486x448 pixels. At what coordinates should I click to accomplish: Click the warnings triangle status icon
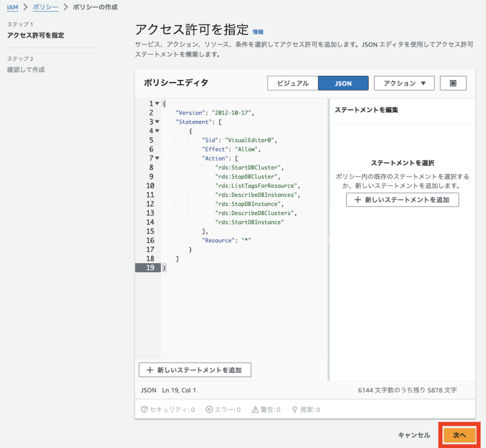[256, 410]
